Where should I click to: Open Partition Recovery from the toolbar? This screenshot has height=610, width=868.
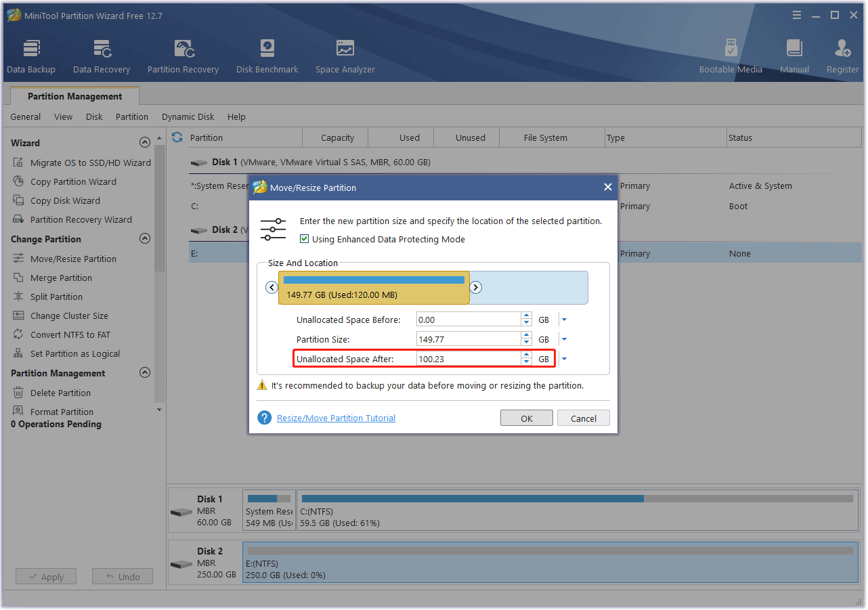pos(183,54)
